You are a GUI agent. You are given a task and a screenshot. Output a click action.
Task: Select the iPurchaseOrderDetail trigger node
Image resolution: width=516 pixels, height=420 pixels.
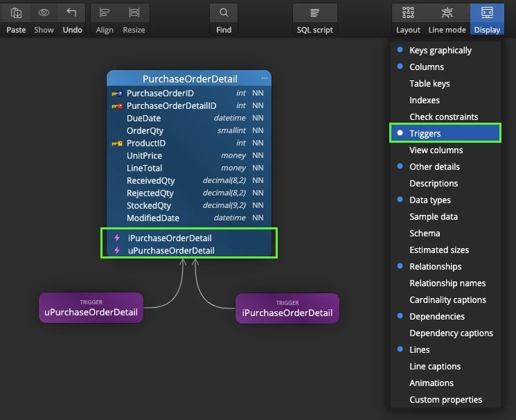tap(287, 308)
